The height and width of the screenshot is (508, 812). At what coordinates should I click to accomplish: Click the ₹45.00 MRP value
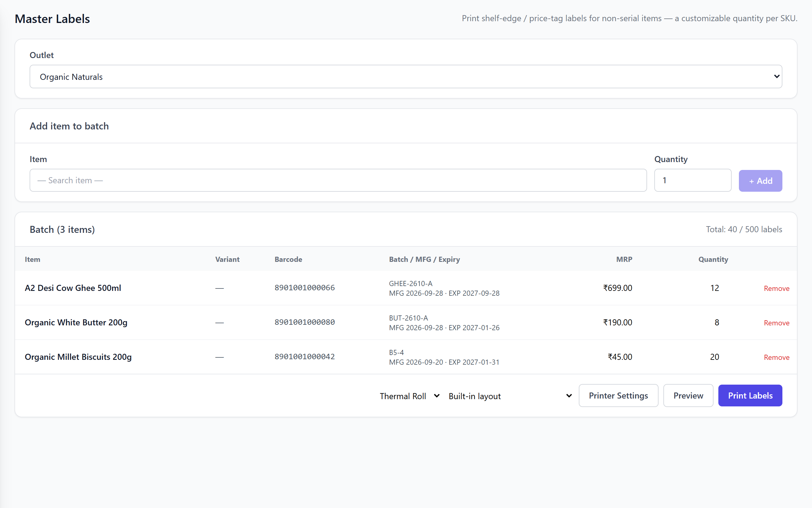[620, 357]
